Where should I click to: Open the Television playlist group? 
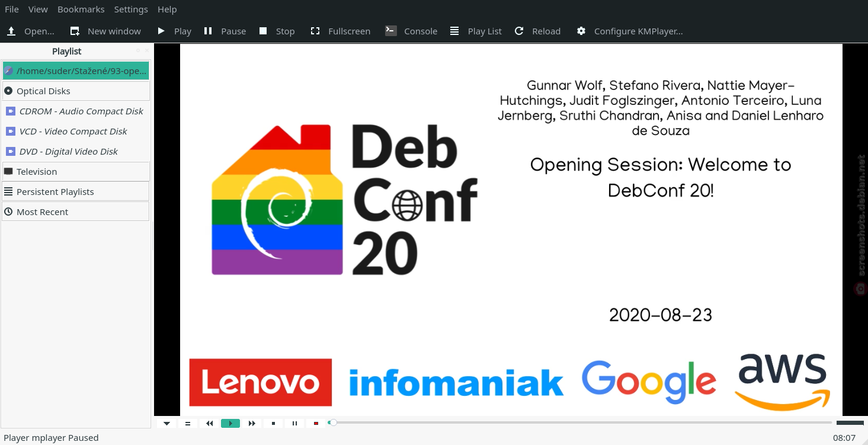[x=76, y=172]
